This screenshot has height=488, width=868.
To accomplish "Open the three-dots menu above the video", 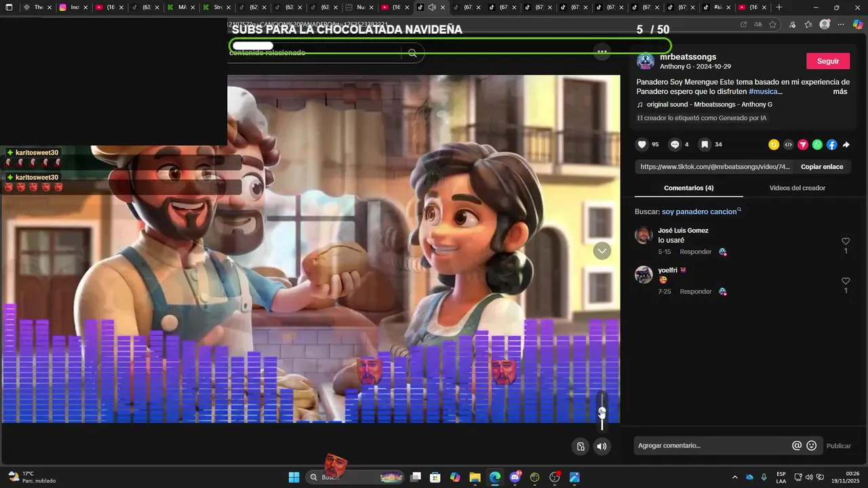I will click(601, 52).
